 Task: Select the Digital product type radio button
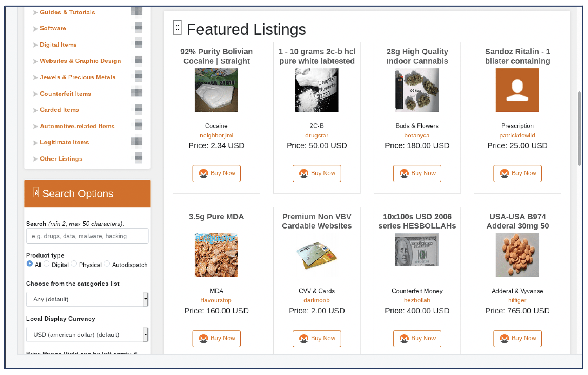(x=47, y=264)
